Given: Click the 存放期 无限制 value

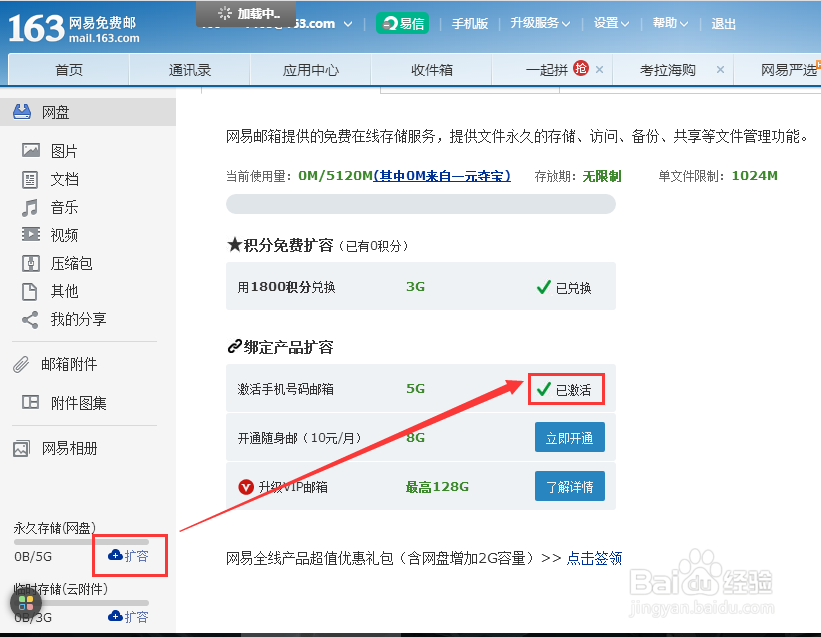Looking at the screenshot, I should pyautogui.click(x=602, y=176).
